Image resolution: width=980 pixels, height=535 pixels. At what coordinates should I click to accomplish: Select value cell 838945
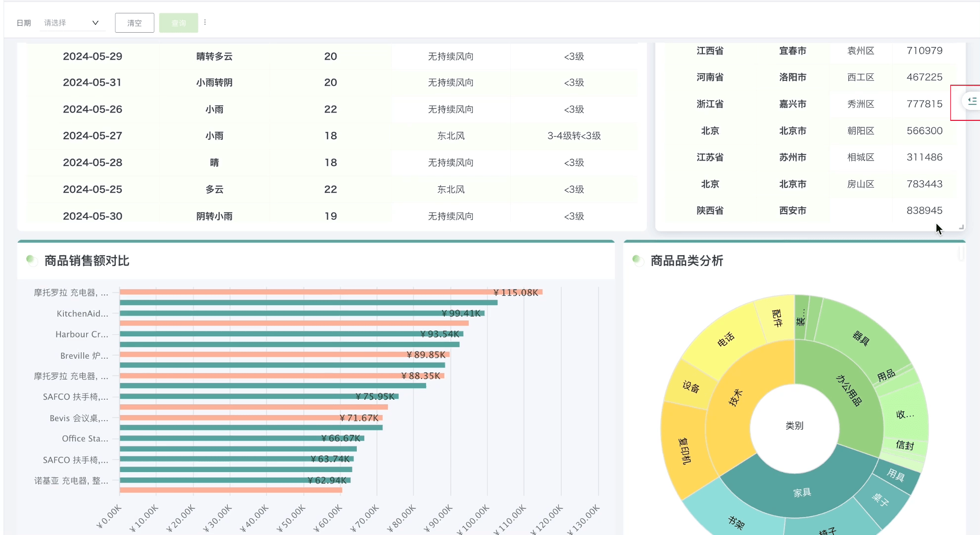[925, 211]
